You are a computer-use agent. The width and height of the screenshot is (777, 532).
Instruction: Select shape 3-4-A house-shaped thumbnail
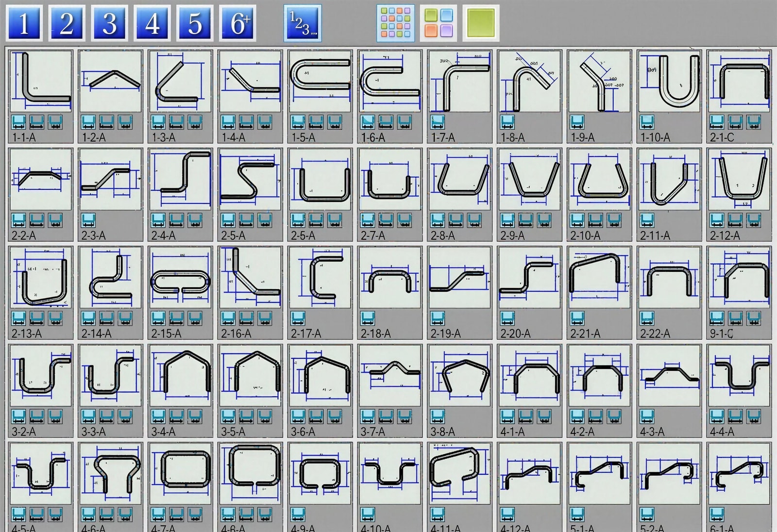pos(180,375)
